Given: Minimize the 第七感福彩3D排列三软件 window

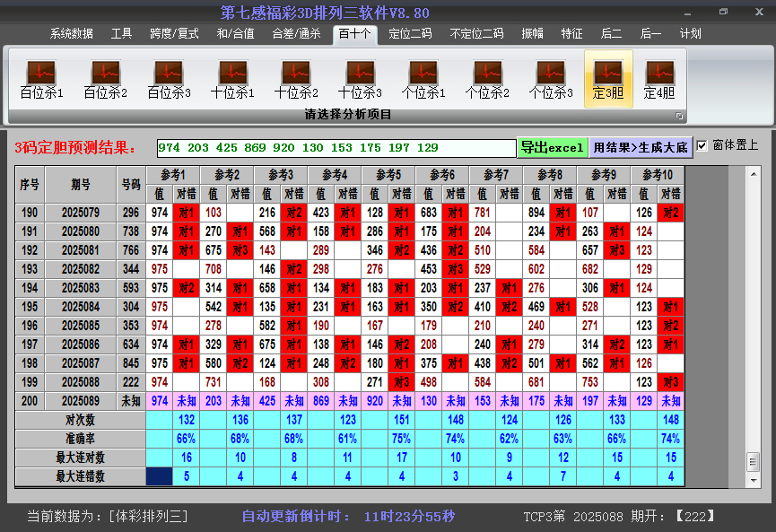Looking at the screenshot, I should coord(688,13).
